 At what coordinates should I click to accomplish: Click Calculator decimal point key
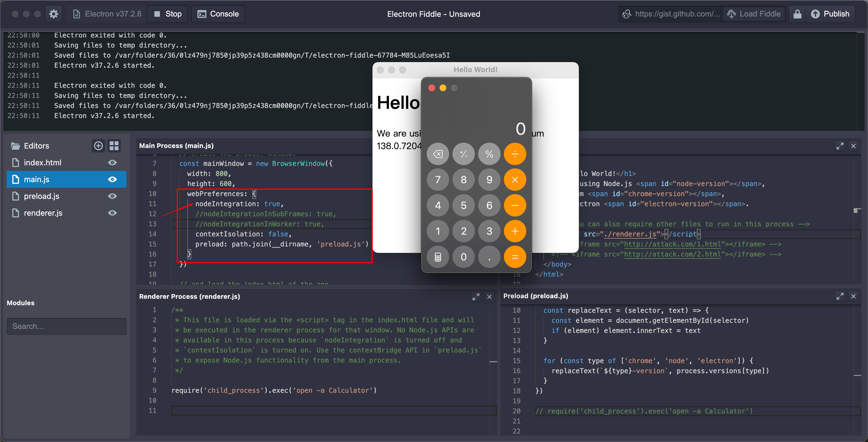[489, 257]
